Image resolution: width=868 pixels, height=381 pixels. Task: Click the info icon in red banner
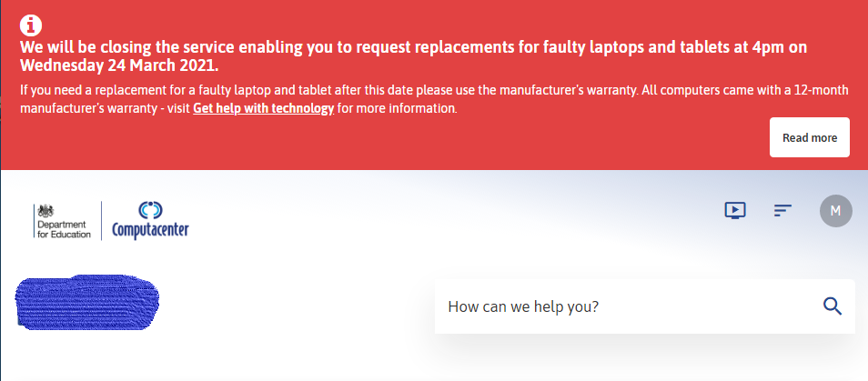click(29, 25)
